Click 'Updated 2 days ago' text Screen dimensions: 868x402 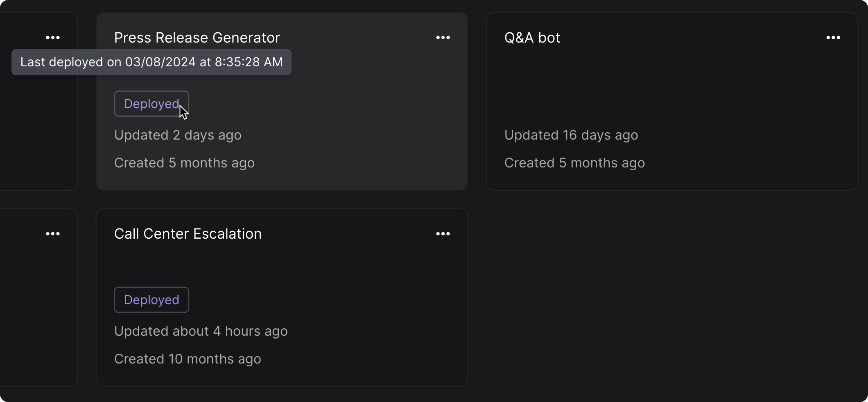point(178,135)
